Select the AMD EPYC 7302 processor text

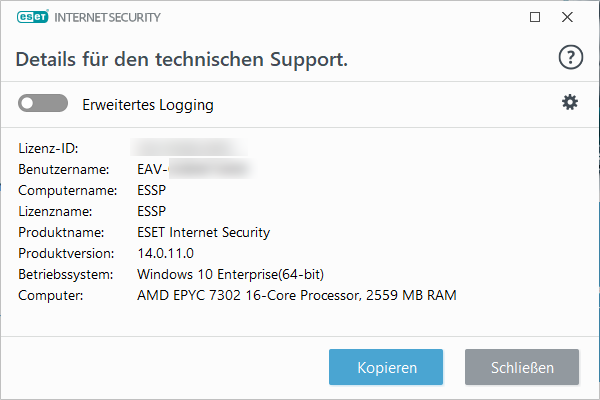point(297,296)
